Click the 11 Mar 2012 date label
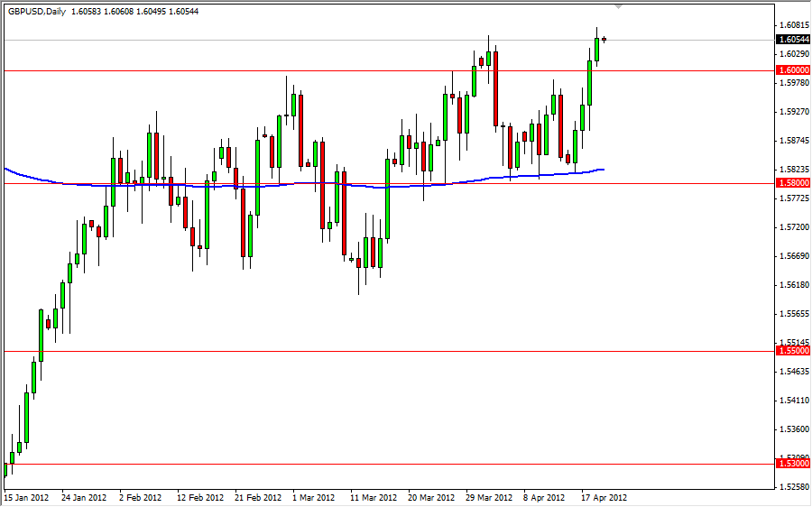 click(374, 498)
